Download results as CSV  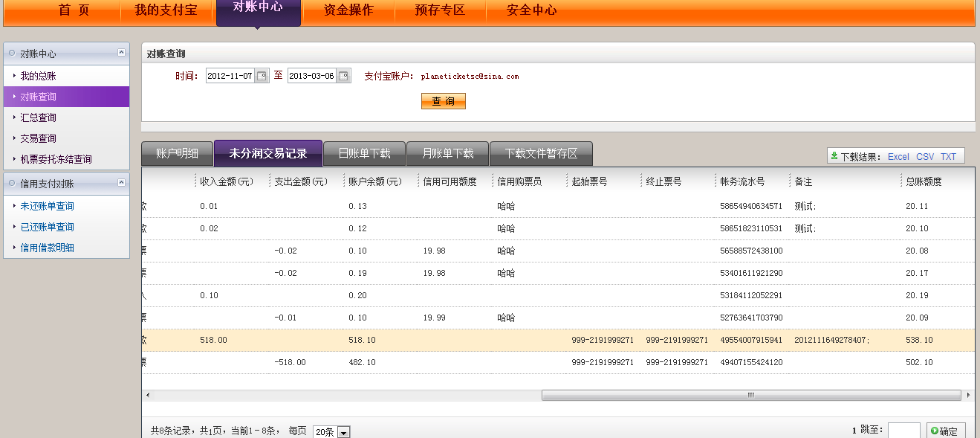coord(925,157)
